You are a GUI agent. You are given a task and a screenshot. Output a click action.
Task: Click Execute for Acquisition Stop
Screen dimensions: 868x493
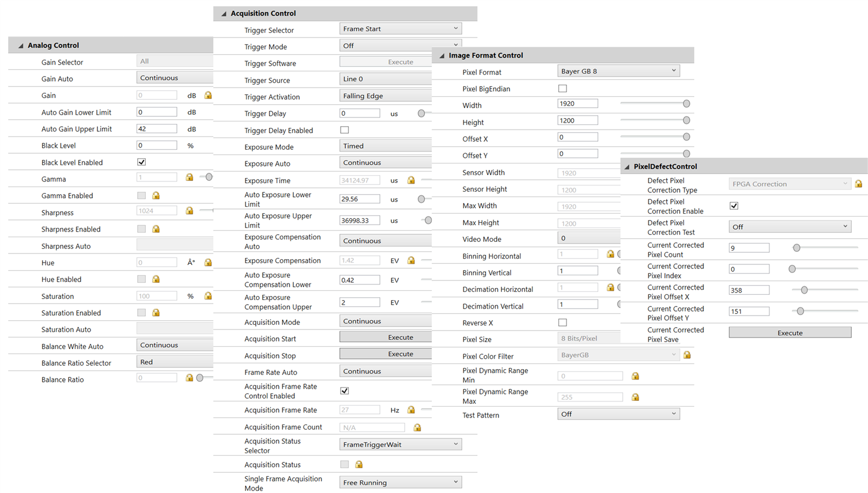click(386, 354)
